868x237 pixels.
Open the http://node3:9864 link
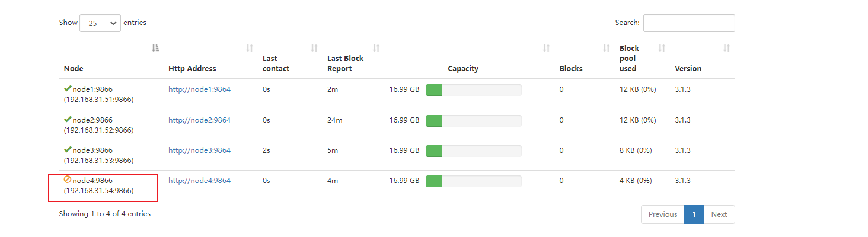[199, 150]
